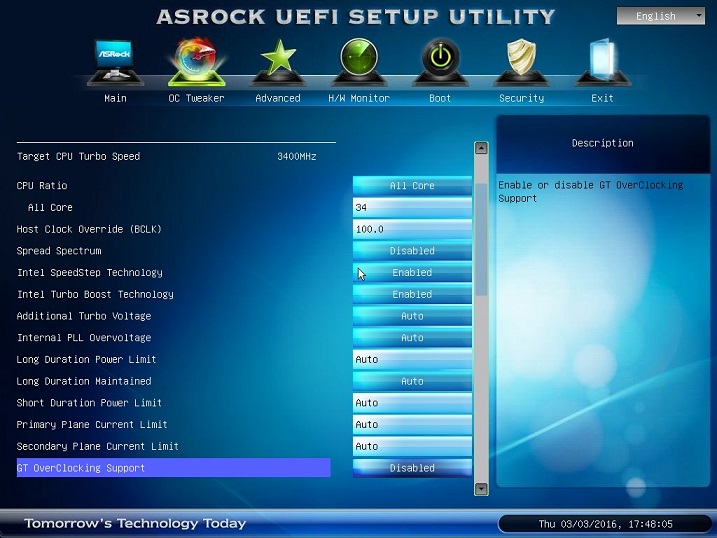Edit the All Core value 34
Viewport: 717px width, 538px height.
coord(412,208)
